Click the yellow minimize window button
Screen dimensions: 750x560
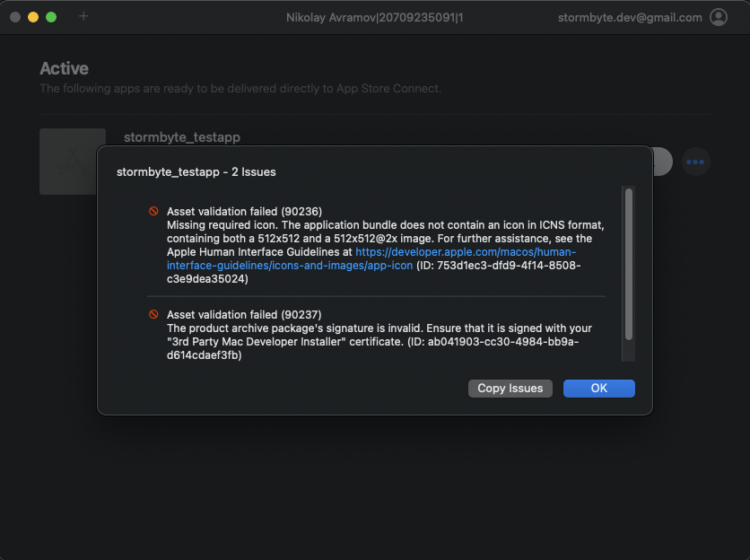(x=33, y=17)
